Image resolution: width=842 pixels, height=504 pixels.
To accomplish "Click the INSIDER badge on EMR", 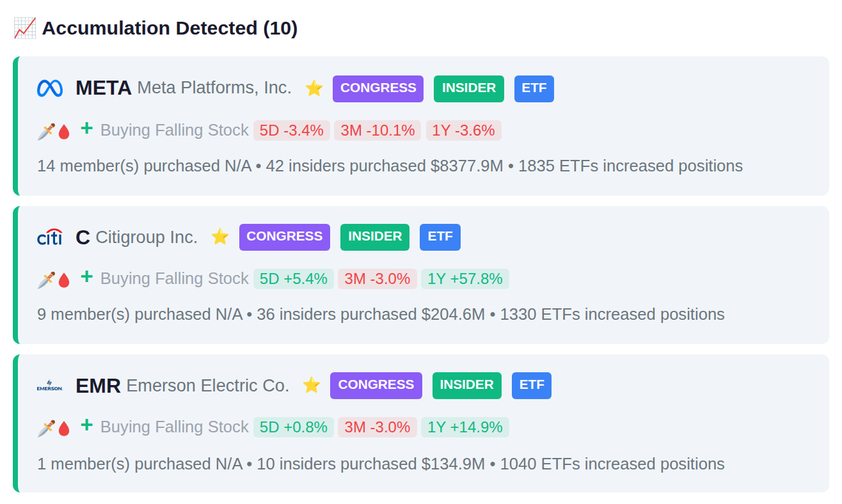I will (x=467, y=386).
